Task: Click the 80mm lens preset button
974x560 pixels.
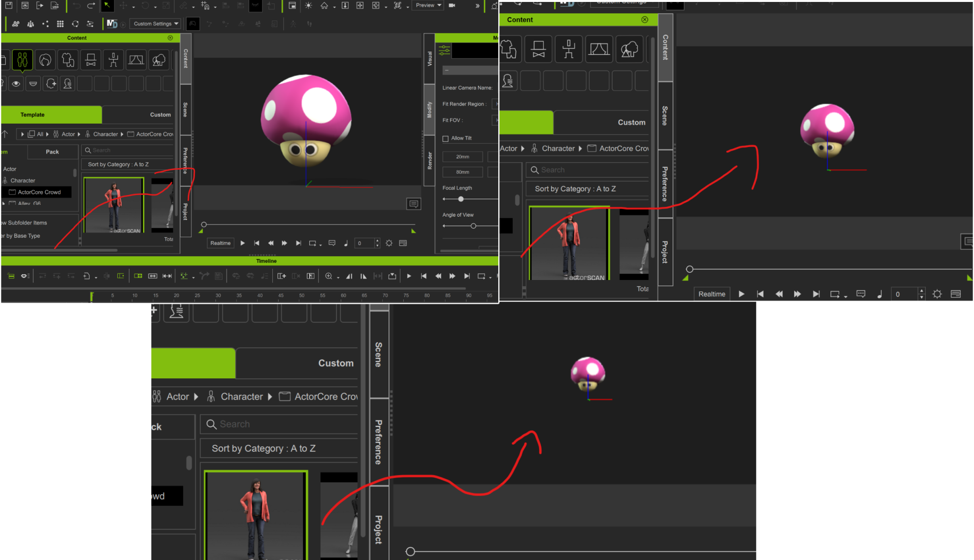Action: (x=463, y=172)
